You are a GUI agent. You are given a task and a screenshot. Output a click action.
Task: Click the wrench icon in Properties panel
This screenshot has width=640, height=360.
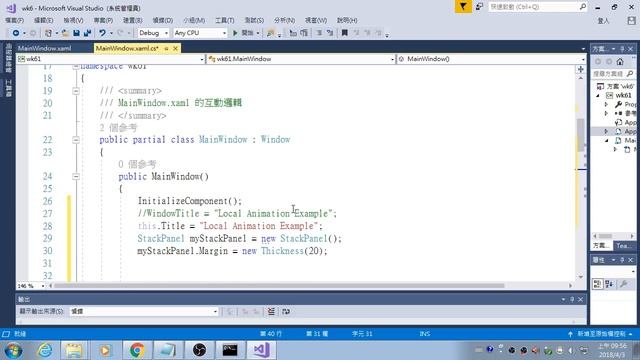click(623, 284)
